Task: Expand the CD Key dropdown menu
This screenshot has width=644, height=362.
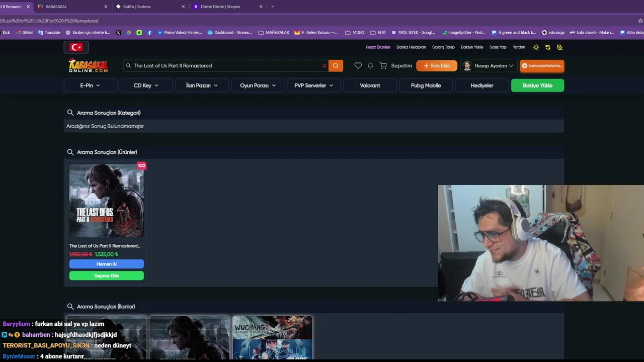Action: (x=146, y=85)
